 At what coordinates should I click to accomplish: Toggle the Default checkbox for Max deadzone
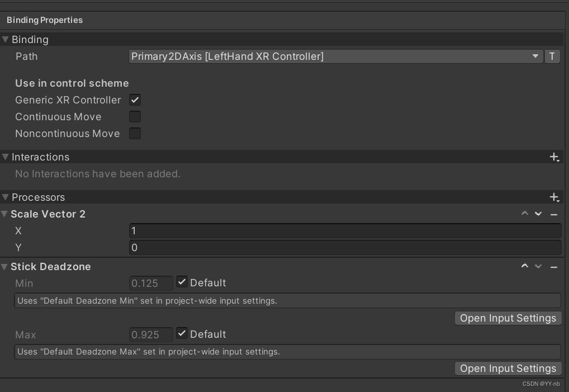point(182,334)
